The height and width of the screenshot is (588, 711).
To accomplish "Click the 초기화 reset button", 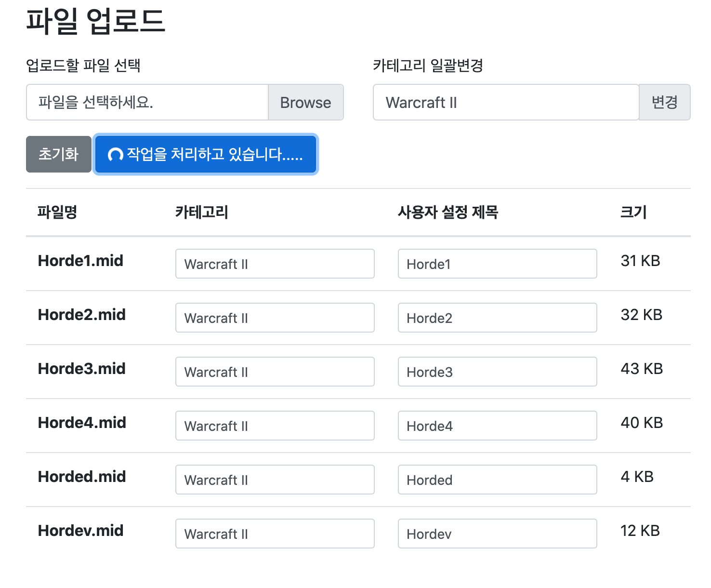I will (x=58, y=154).
